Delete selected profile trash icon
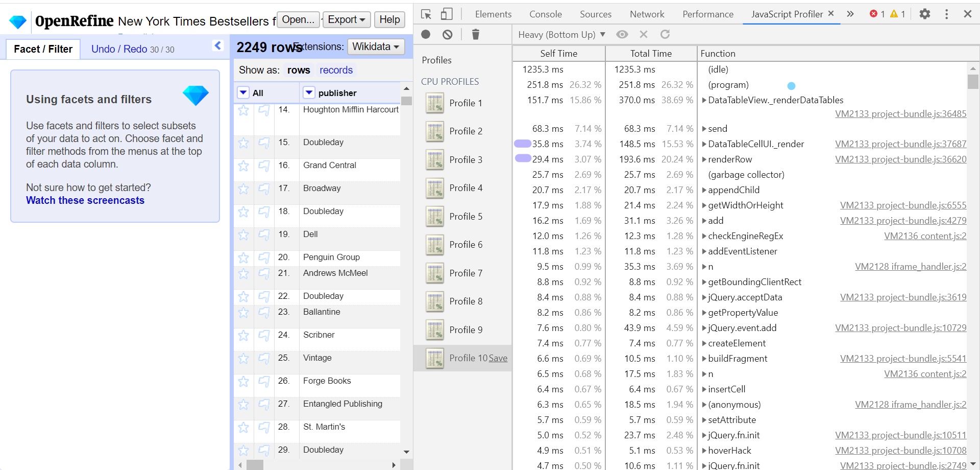The image size is (980, 470). click(x=476, y=34)
